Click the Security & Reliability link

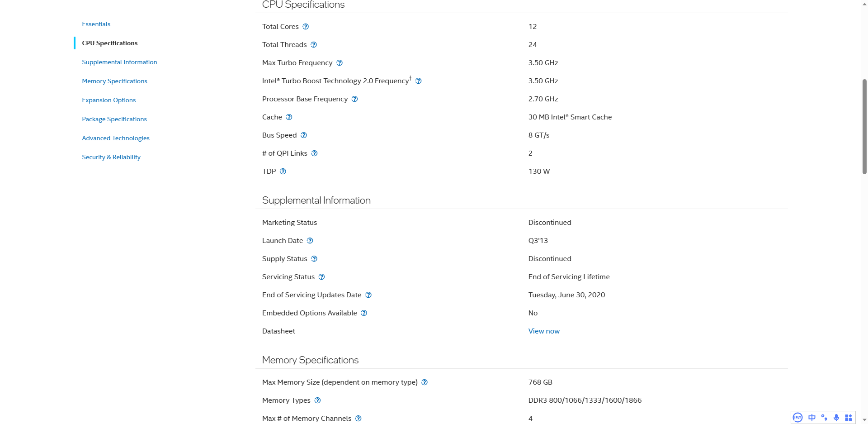(111, 157)
